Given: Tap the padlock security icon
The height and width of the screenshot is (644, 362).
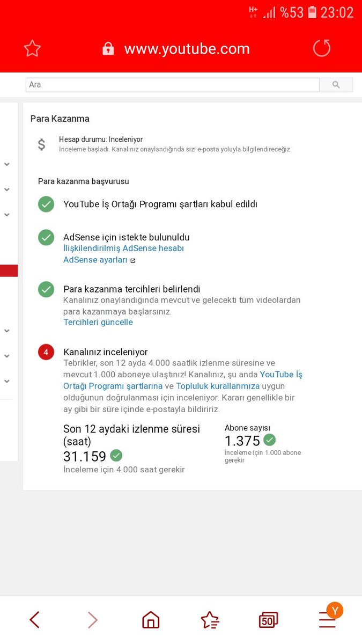Looking at the screenshot, I should tap(108, 49).
